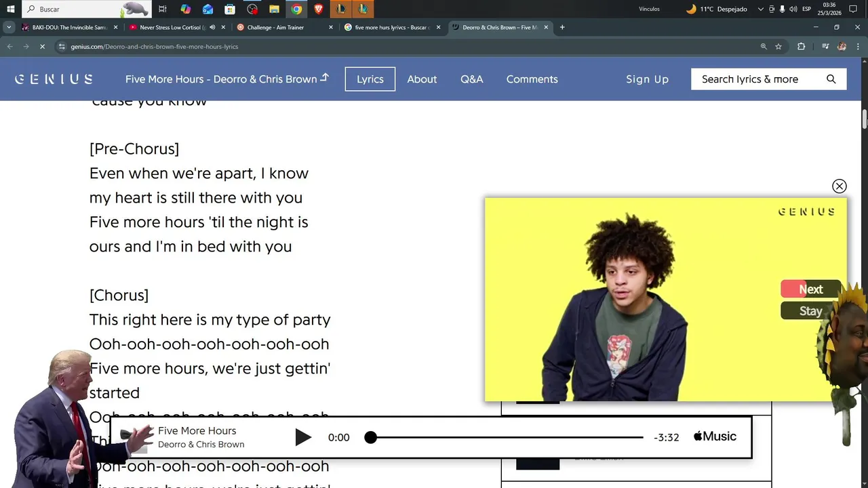Click the Sign Up link
868x488 pixels.
coord(647,79)
